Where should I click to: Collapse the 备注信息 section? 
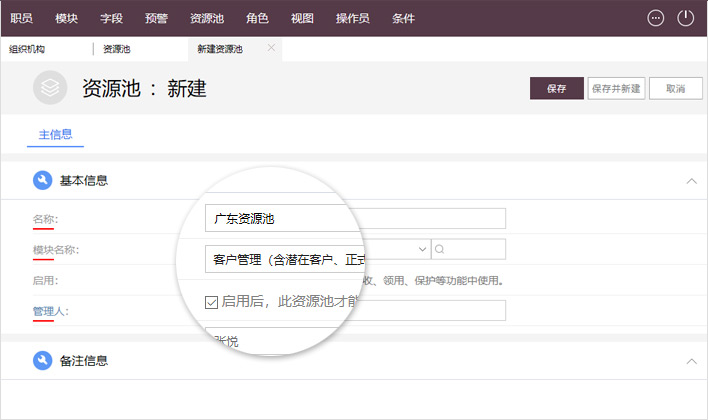[691, 360]
